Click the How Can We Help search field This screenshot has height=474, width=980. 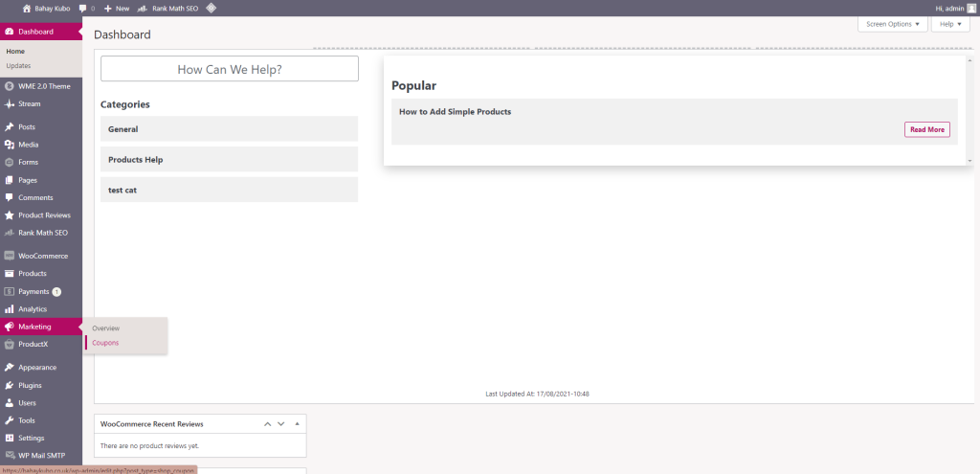[229, 69]
